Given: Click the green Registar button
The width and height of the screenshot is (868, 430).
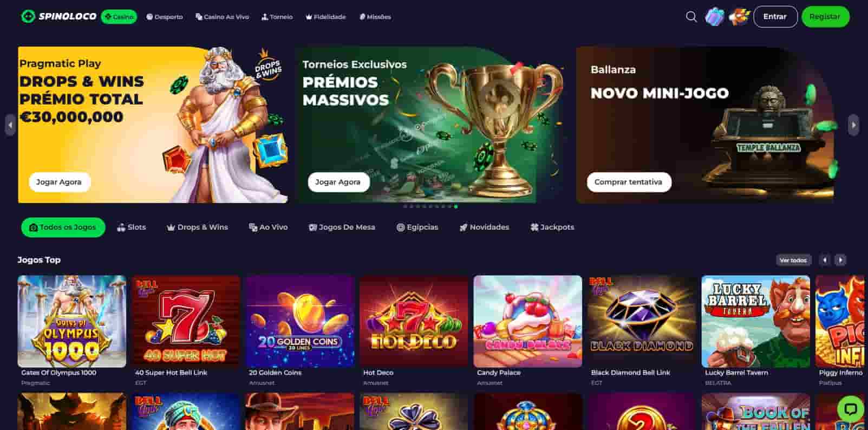Looking at the screenshot, I should coord(825,17).
